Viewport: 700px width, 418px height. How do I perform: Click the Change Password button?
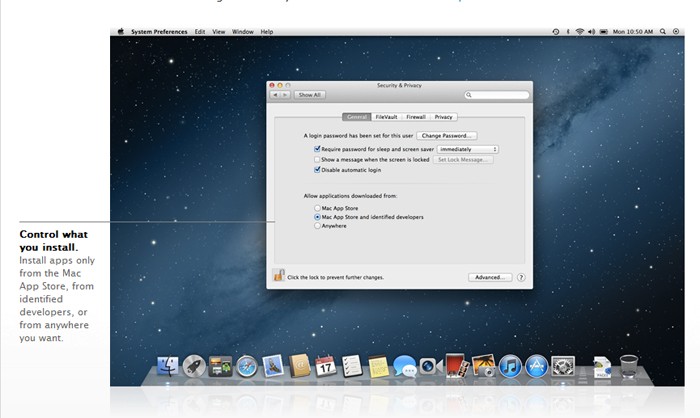(x=446, y=136)
